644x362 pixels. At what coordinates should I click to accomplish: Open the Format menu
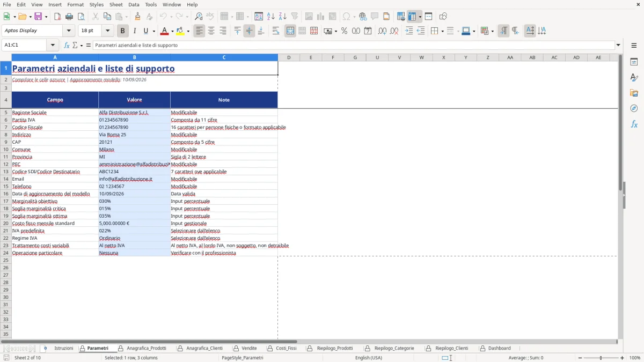75,4
